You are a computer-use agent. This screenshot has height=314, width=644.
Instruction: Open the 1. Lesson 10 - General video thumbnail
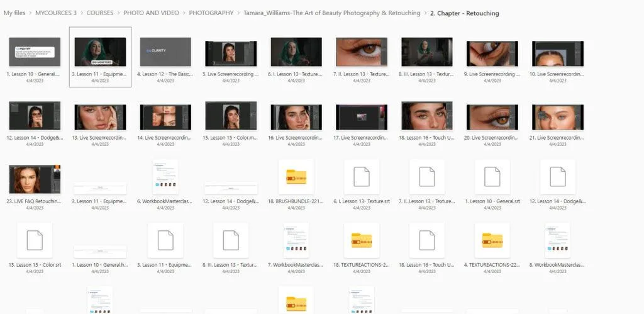35,52
